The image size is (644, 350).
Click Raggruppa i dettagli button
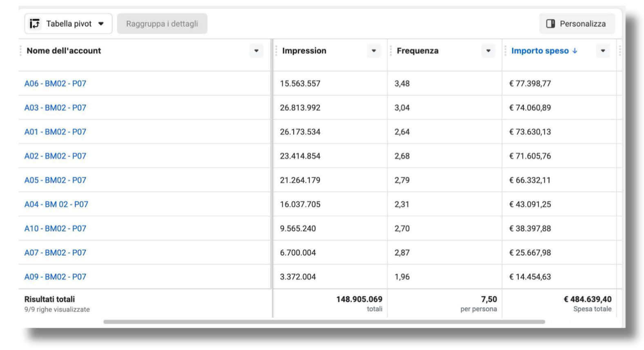(x=162, y=24)
